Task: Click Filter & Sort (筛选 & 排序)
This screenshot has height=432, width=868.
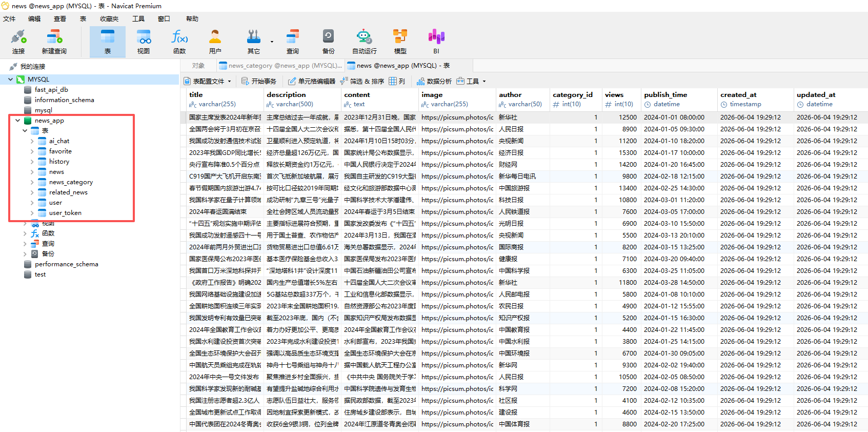Action: pyautogui.click(x=362, y=81)
